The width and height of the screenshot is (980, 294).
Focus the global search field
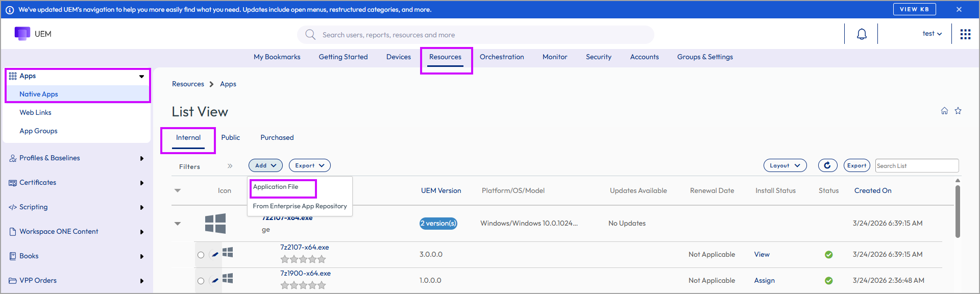tap(476, 35)
